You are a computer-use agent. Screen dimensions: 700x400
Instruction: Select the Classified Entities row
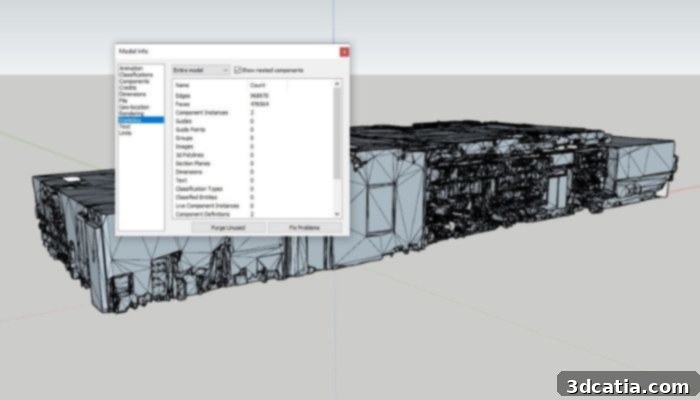click(253, 197)
